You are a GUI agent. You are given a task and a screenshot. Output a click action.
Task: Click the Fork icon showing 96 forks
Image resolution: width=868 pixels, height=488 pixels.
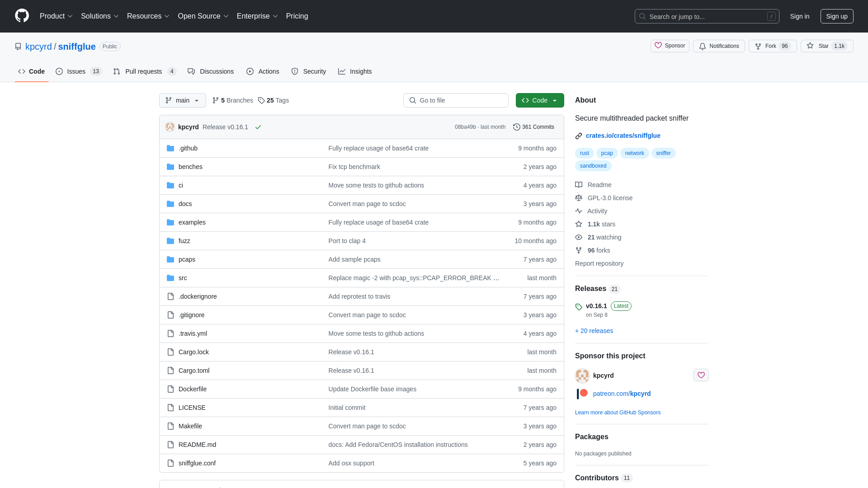773,46
